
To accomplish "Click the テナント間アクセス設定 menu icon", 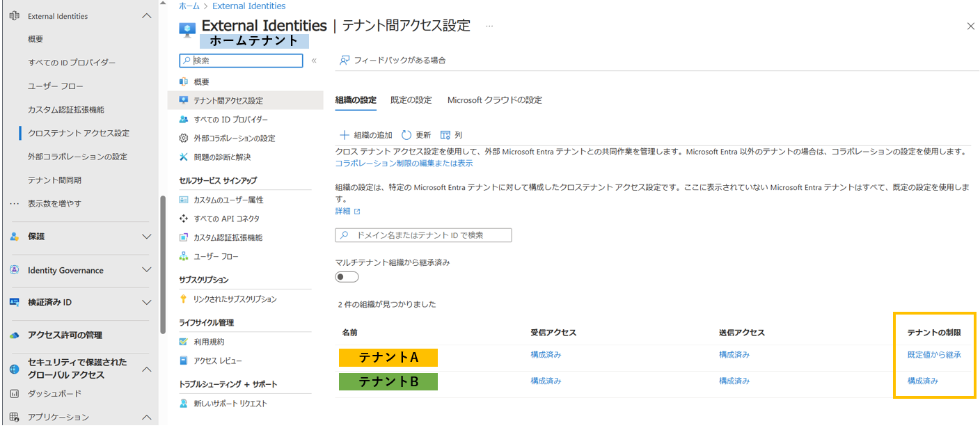I will (184, 100).
